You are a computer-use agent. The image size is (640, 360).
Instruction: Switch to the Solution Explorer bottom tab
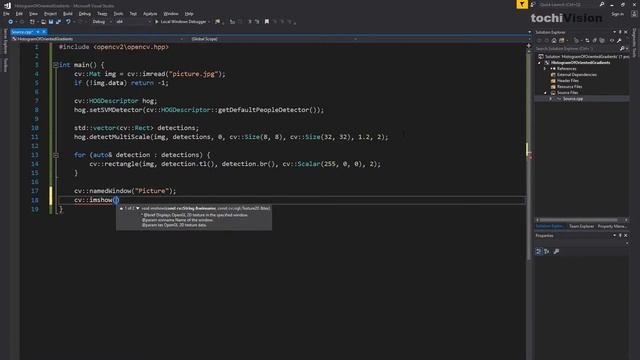(x=550, y=226)
